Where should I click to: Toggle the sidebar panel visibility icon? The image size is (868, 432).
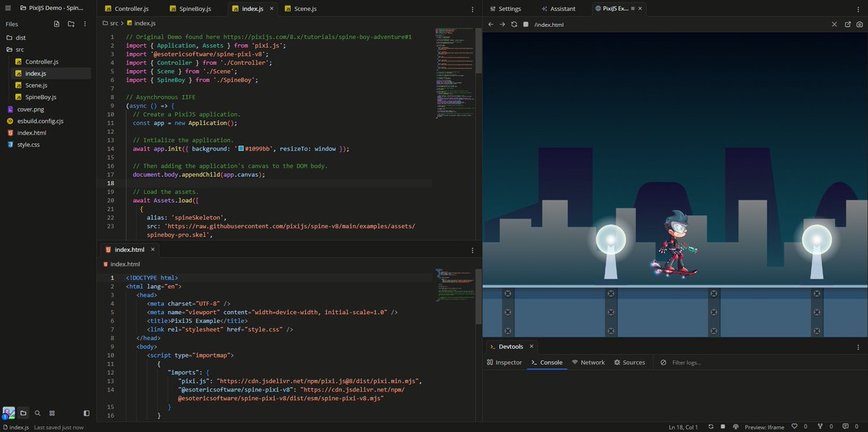(x=87, y=413)
